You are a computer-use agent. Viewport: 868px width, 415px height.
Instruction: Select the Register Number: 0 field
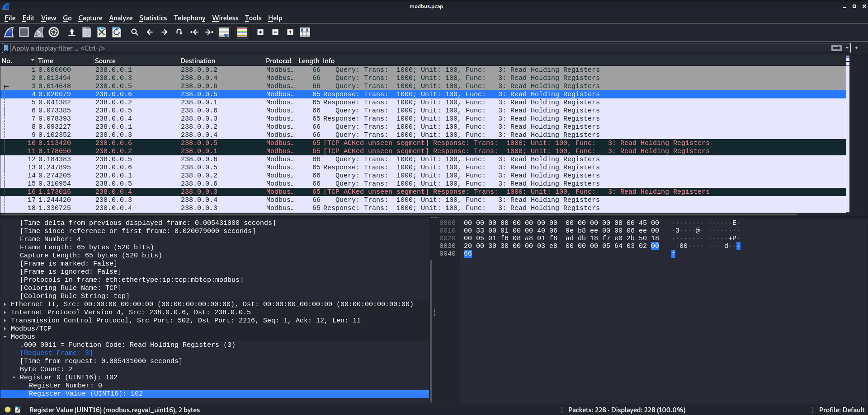click(x=66, y=386)
